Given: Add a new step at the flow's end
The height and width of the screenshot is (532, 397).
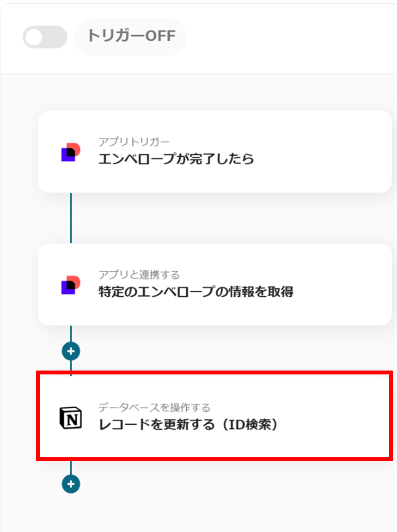Looking at the screenshot, I should click(71, 484).
